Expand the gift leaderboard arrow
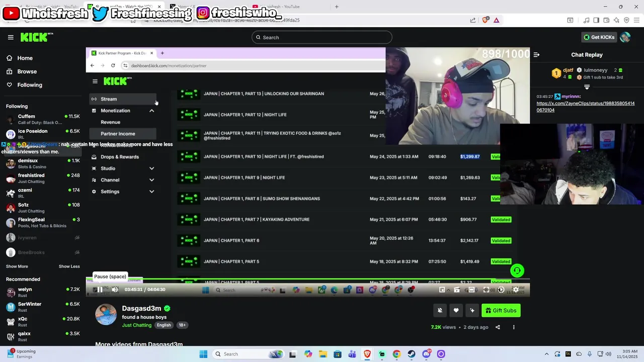This screenshot has height=362, width=644. [x=587, y=87]
